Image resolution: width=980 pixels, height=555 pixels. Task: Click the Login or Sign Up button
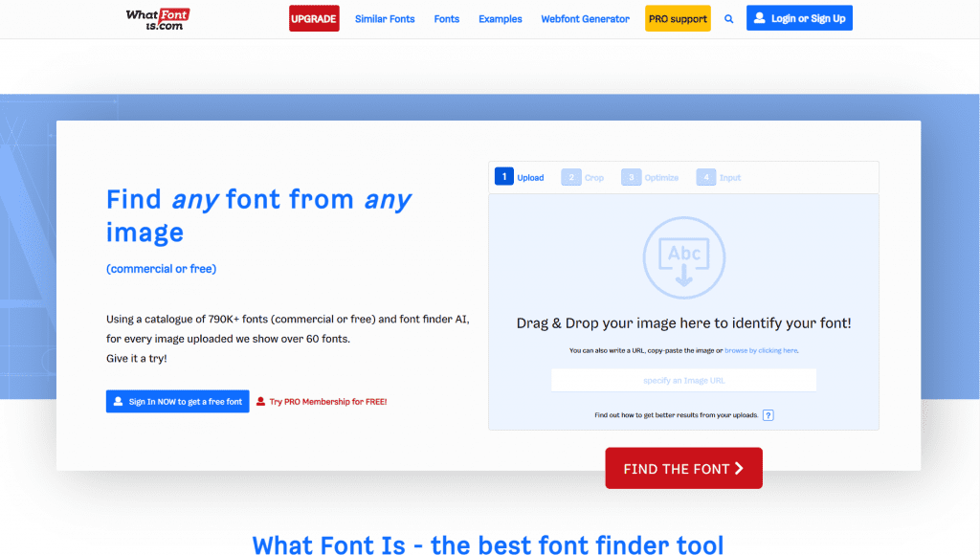(x=799, y=18)
